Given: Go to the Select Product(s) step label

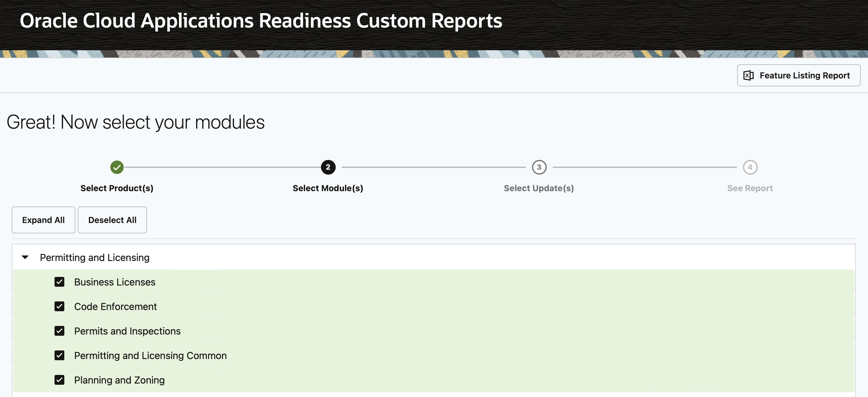Looking at the screenshot, I should click(117, 188).
